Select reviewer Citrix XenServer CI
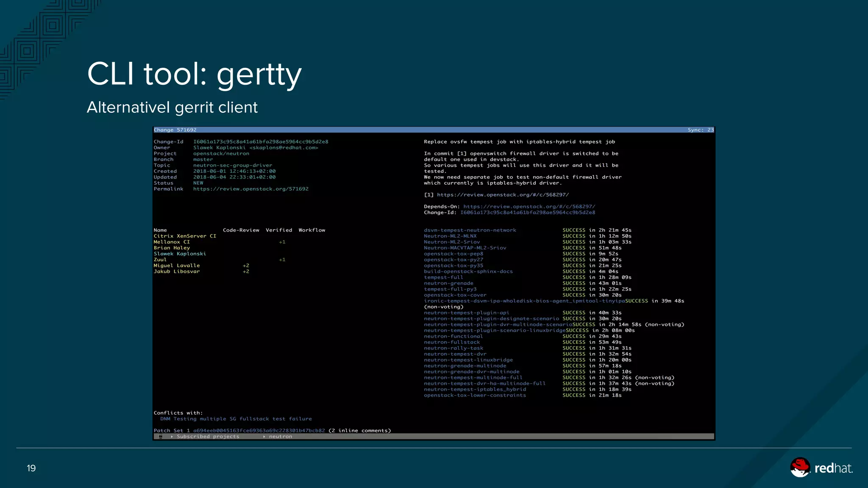The width and height of the screenshot is (868, 488). pyautogui.click(x=185, y=236)
